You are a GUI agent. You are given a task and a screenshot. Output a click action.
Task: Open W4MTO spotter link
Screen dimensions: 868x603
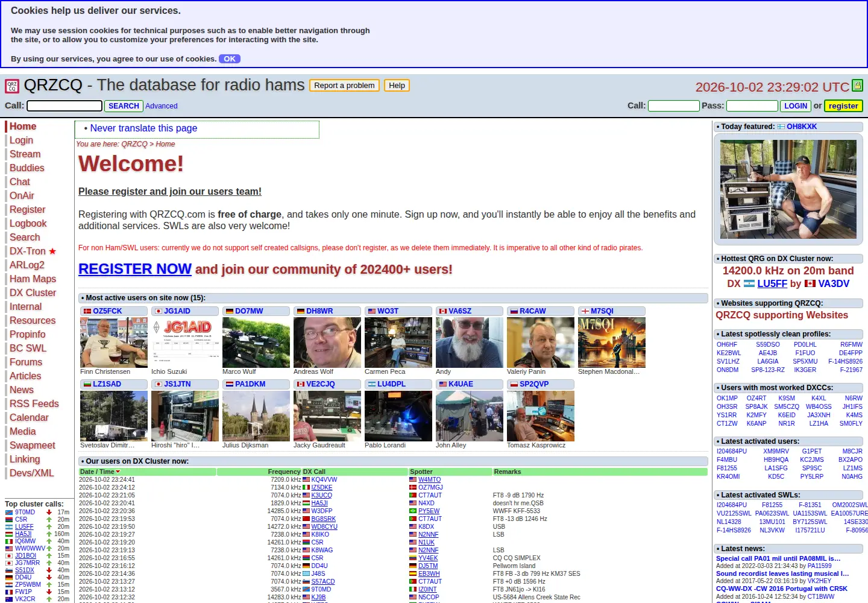[x=430, y=480]
